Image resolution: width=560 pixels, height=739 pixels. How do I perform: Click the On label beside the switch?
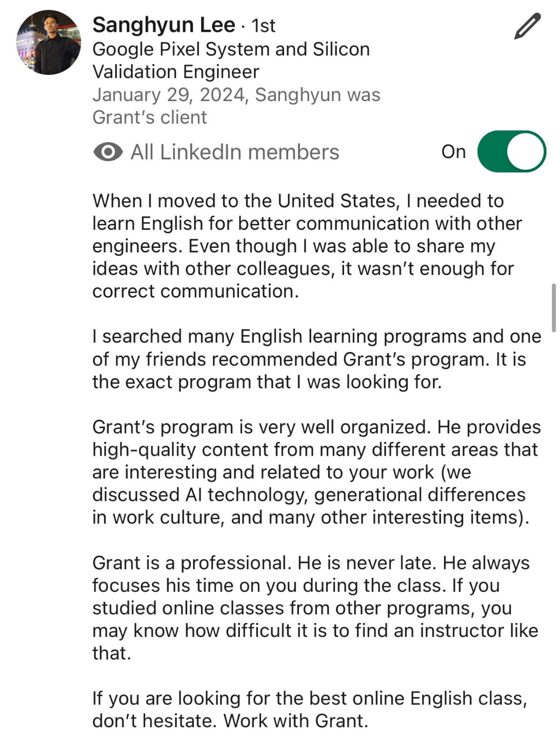(453, 152)
